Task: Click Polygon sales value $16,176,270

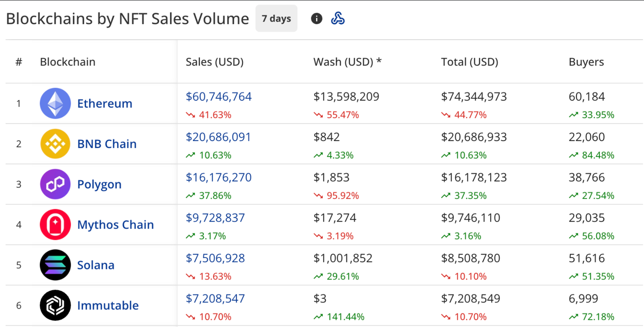Action: coord(219,177)
